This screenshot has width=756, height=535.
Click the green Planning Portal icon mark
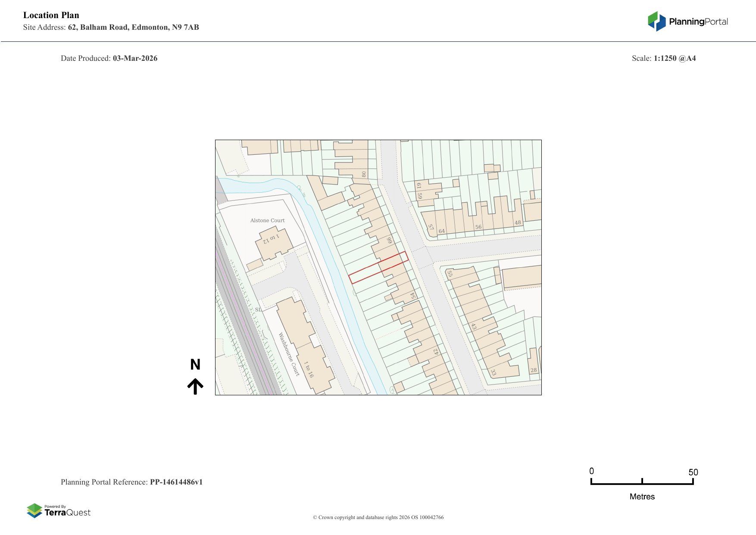click(654, 19)
